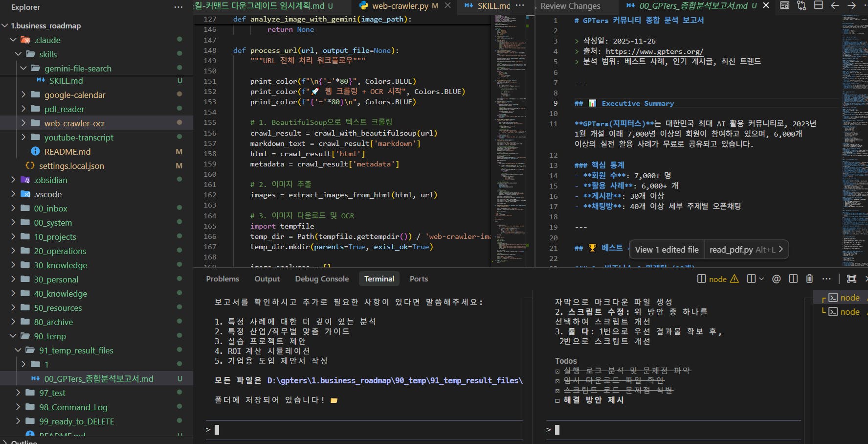Collapse the 90_temp folder
The height and width of the screenshot is (444, 868).
pos(13,336)
